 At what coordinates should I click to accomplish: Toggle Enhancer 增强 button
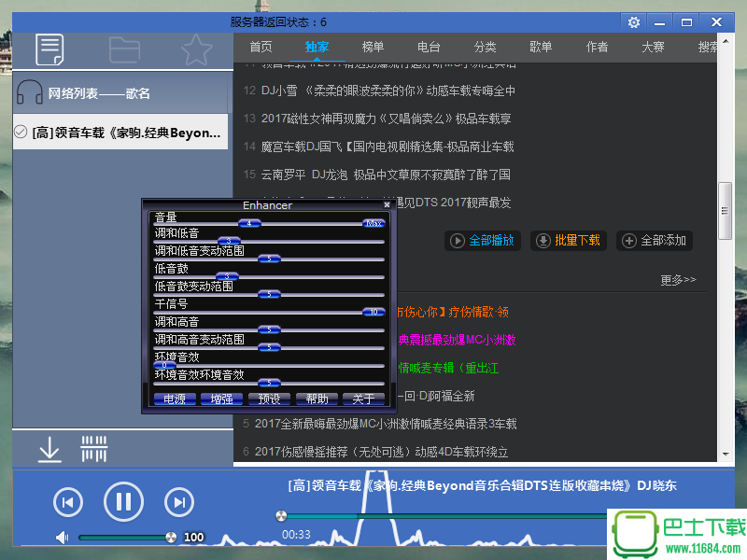221,399
